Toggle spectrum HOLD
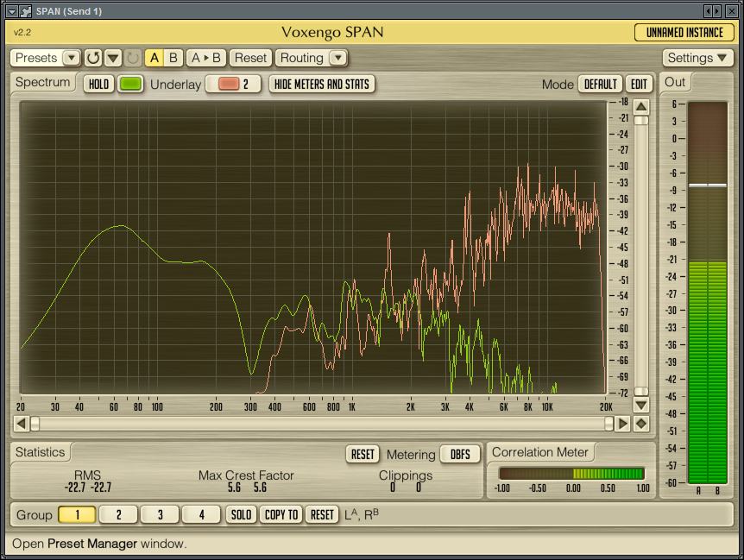Image resolution: width=744 pixels, height=560 pixels. 98,84
